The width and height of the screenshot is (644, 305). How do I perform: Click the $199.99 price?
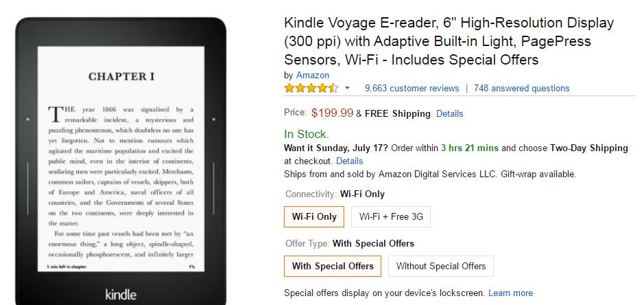[332, 113]
